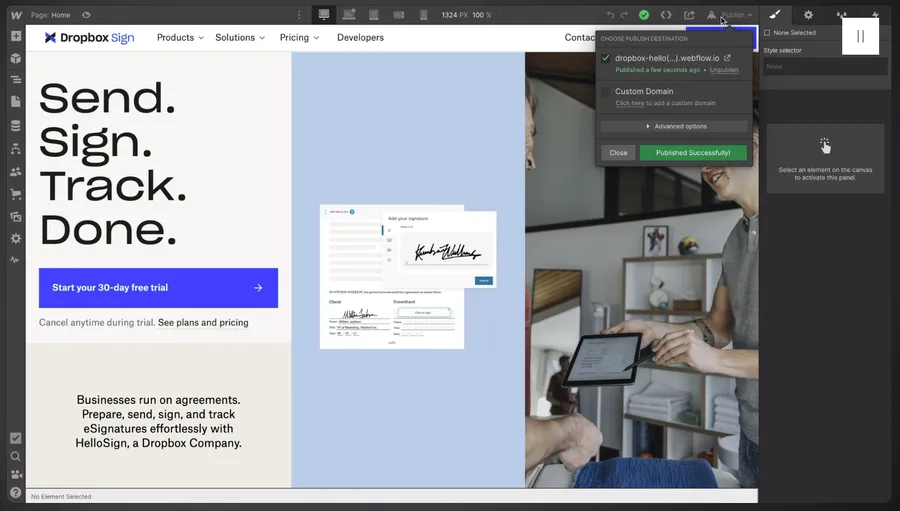Toggle preview mode eye icon

tap(86, 15)
